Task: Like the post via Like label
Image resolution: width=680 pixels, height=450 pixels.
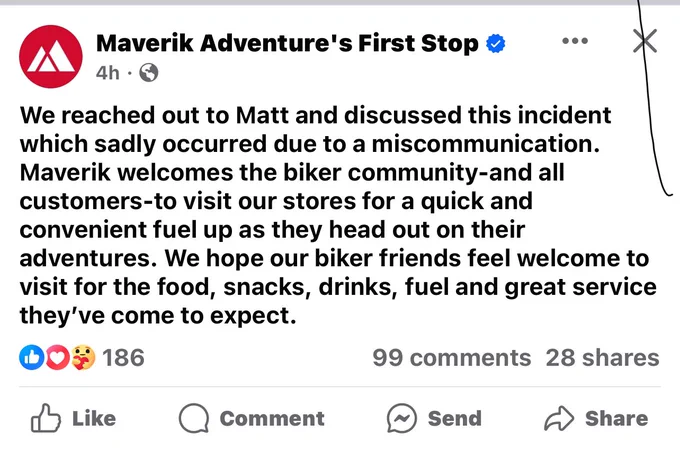Action: point(94,418)
